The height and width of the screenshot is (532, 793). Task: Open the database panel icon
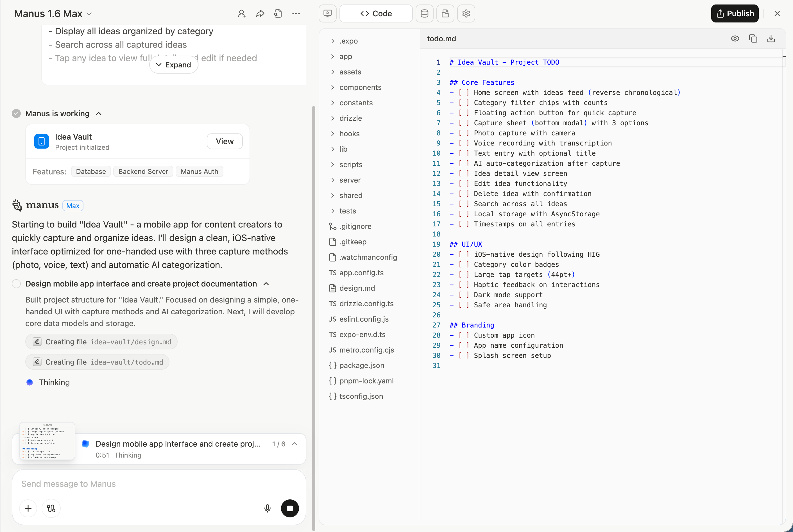click(424, 13)
